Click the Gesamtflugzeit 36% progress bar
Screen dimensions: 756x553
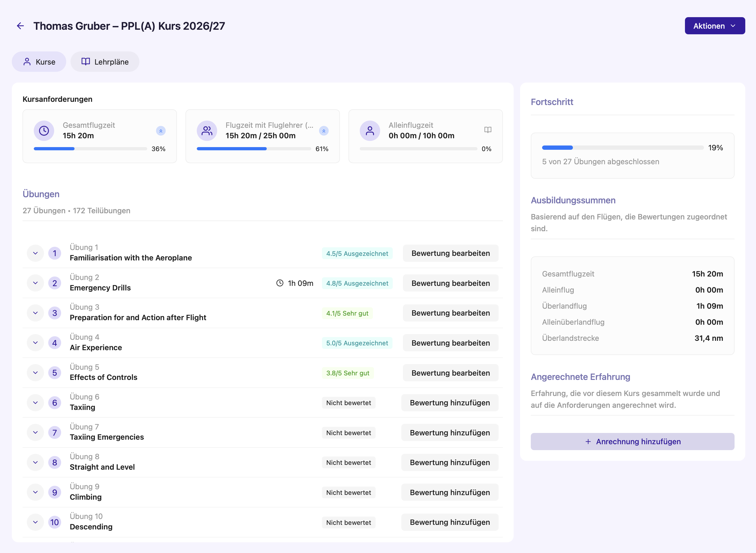point(90,149)
